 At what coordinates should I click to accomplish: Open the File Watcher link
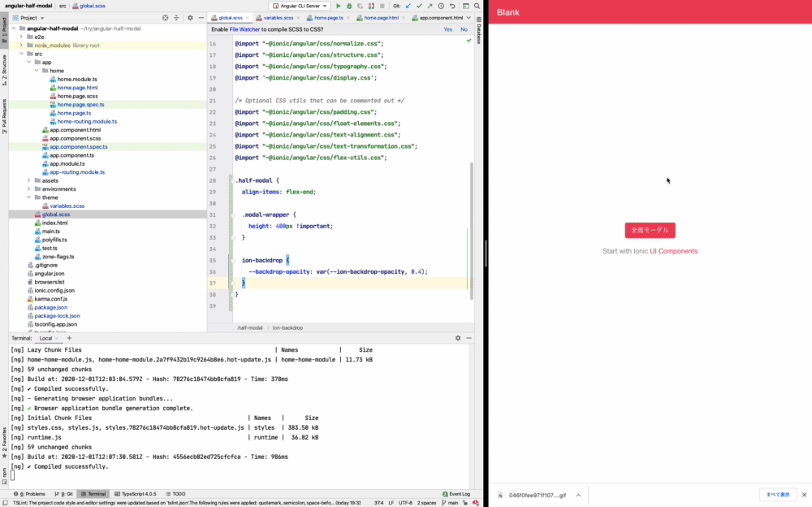244,29
